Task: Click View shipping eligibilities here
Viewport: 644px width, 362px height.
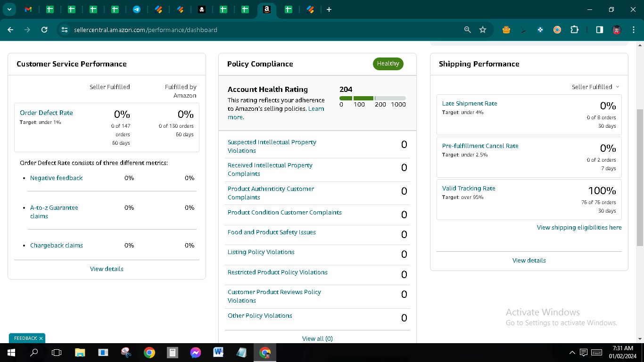Action: [579, 227]
